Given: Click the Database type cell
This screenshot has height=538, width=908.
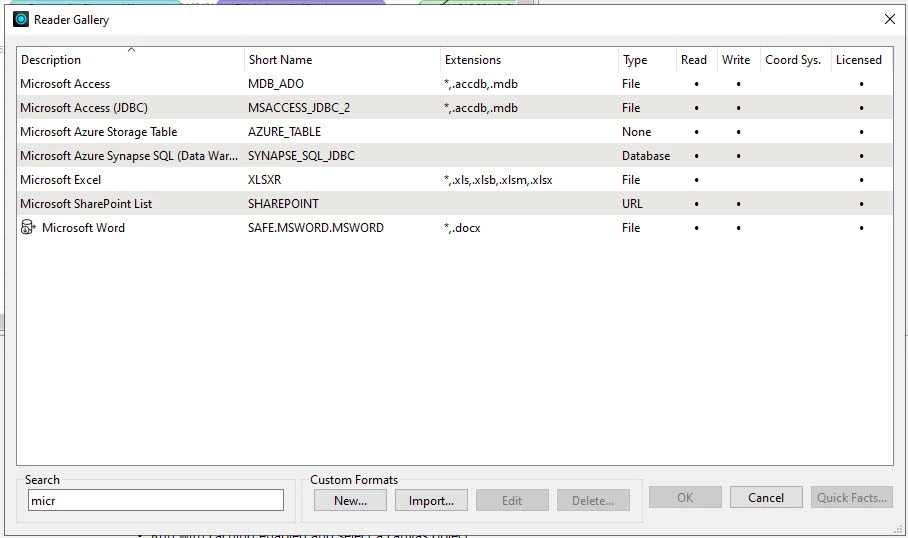Looking at the screenshot, I should [646, 156].
